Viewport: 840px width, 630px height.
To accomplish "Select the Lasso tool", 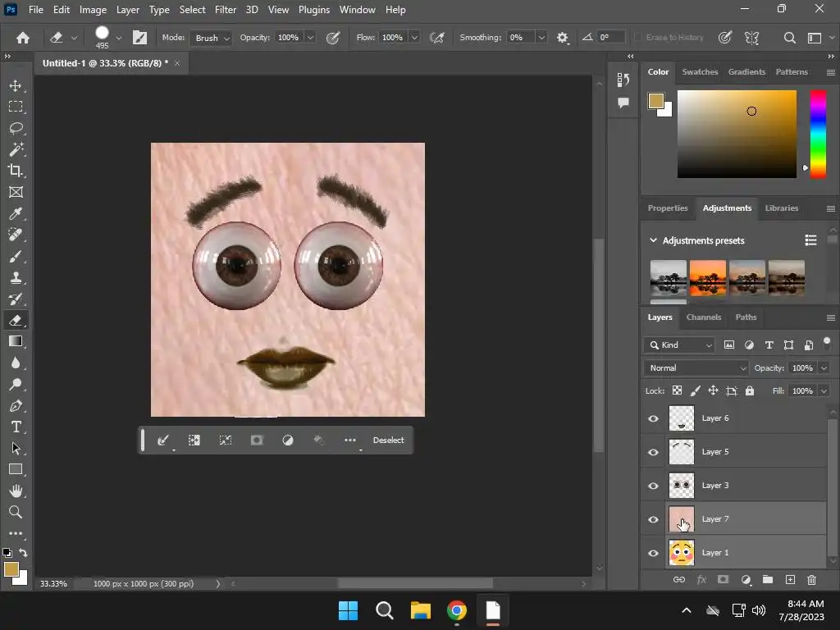I will pyautogui.click(x=16, y=128).
